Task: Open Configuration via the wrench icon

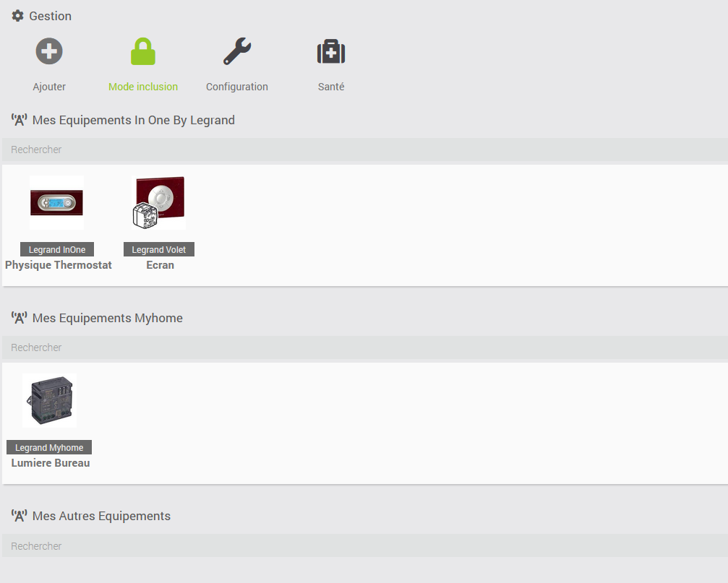Action: pyautogui.click(x=237, y=52)
